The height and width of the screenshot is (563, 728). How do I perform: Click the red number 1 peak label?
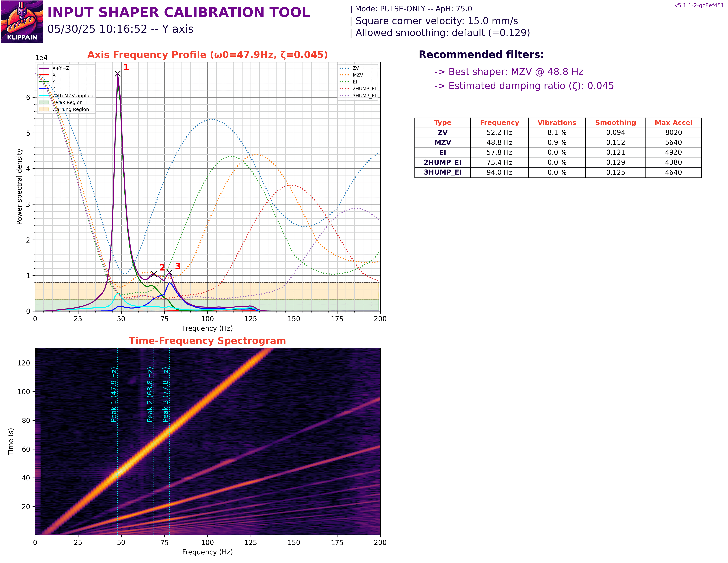click(126, 68)
